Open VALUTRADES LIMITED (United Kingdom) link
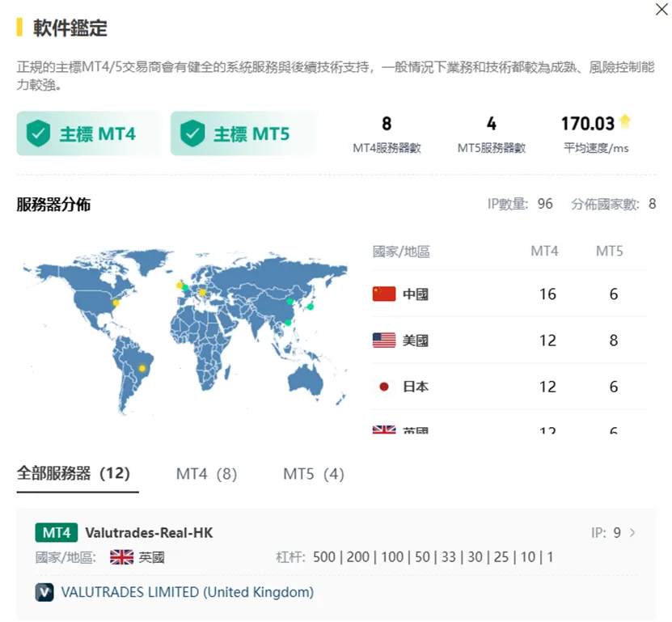 [x=188, y=592]
